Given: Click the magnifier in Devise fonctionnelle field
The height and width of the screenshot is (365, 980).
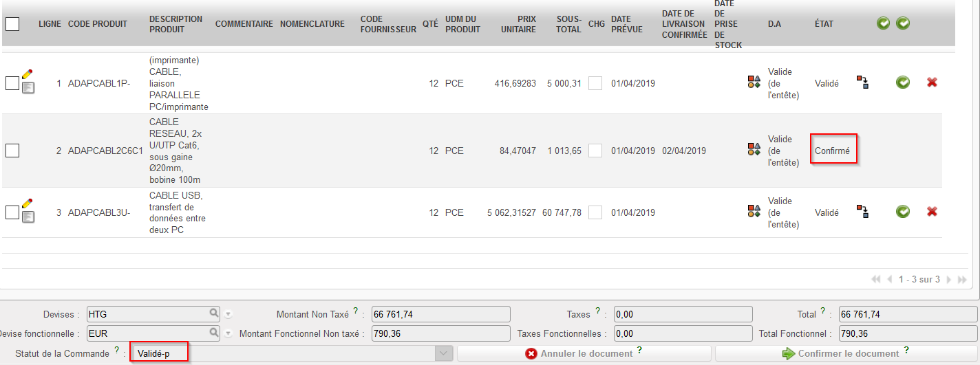Looking at the screenshot, I should pos(214,333).
